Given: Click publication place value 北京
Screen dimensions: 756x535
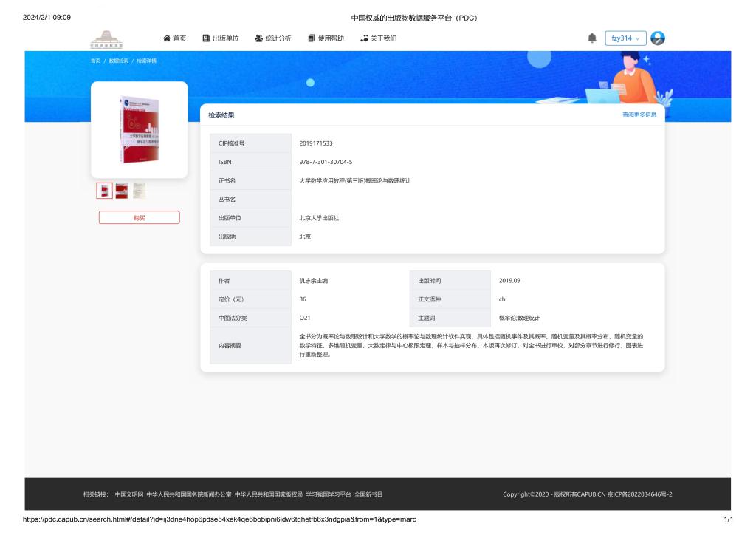Looking at the screenshot, I should (305, 237).
